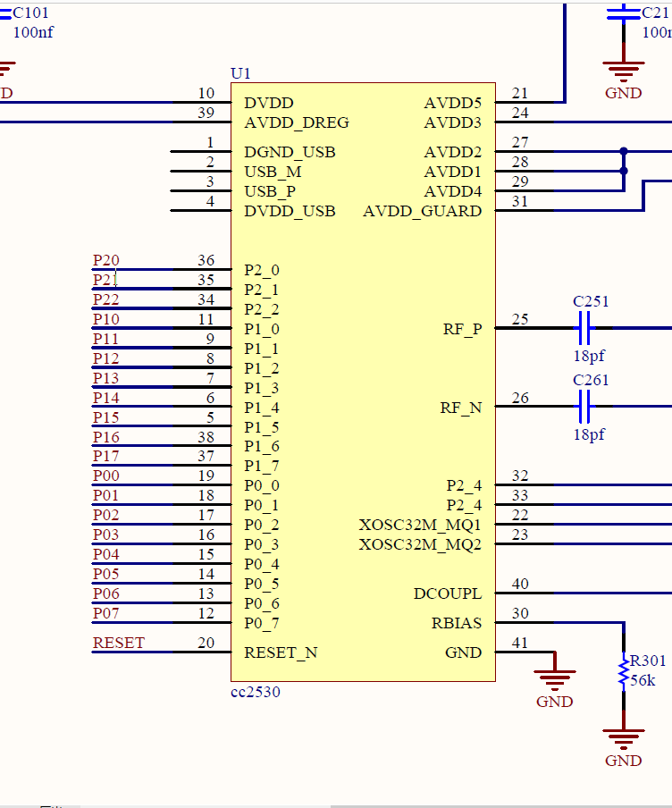Select net label P03
Image resolution: width=672 pixels, height=808 pixels.
(x=106, y=534)
